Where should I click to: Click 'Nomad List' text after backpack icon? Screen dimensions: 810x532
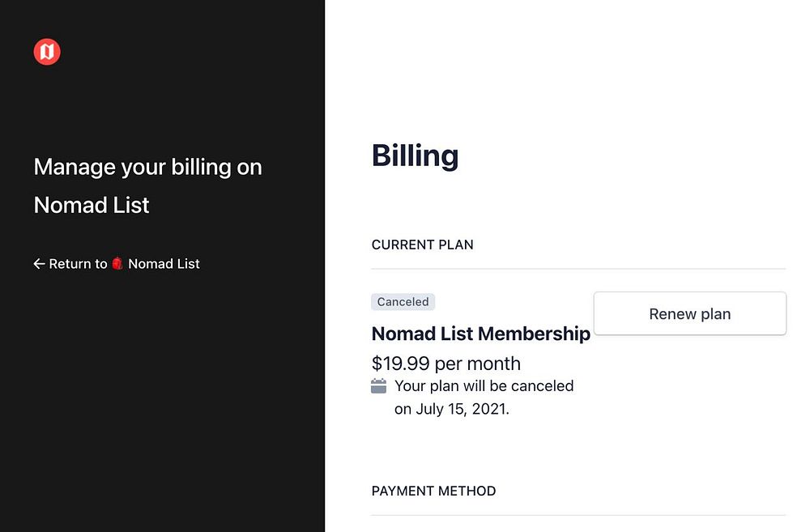click(164, 264)
